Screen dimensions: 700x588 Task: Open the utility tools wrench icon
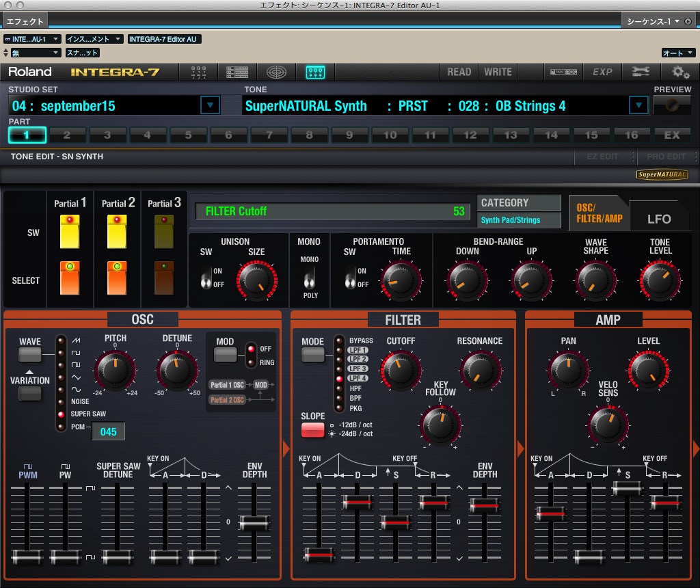(640, 72)
